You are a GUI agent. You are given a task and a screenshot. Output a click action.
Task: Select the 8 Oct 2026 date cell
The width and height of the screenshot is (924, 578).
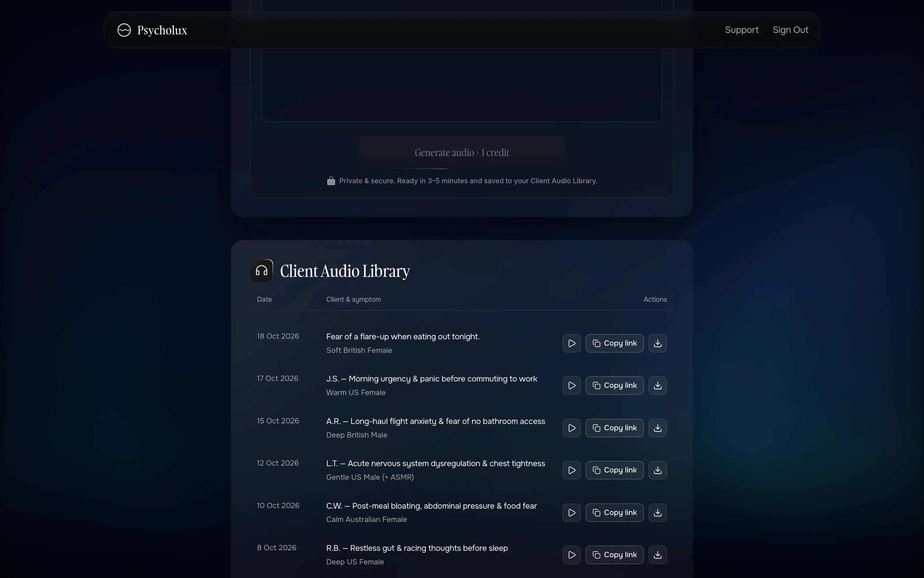[276, 548]
